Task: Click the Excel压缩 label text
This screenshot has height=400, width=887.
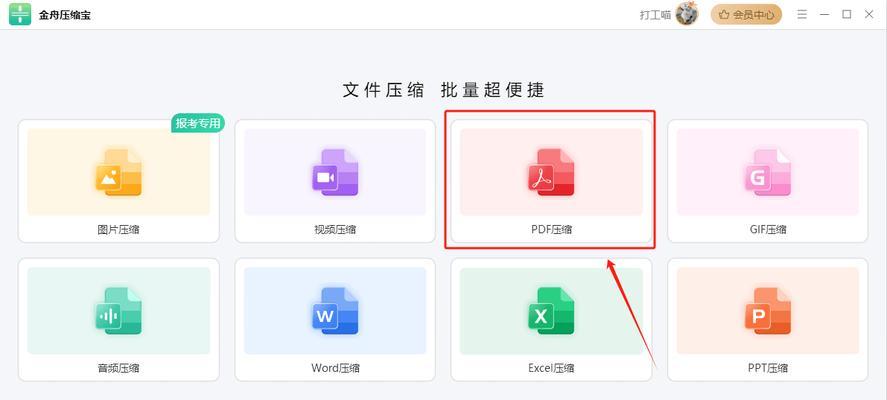Action: point(552,368)
